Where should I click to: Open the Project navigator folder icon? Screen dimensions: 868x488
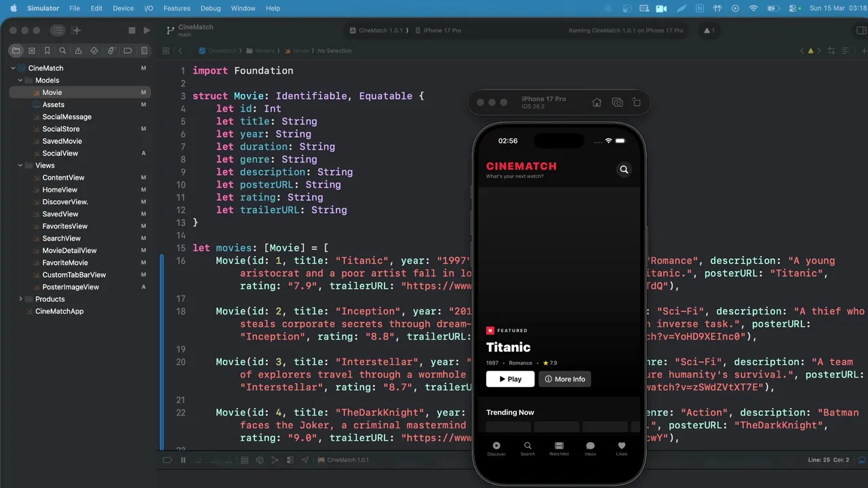16,51
